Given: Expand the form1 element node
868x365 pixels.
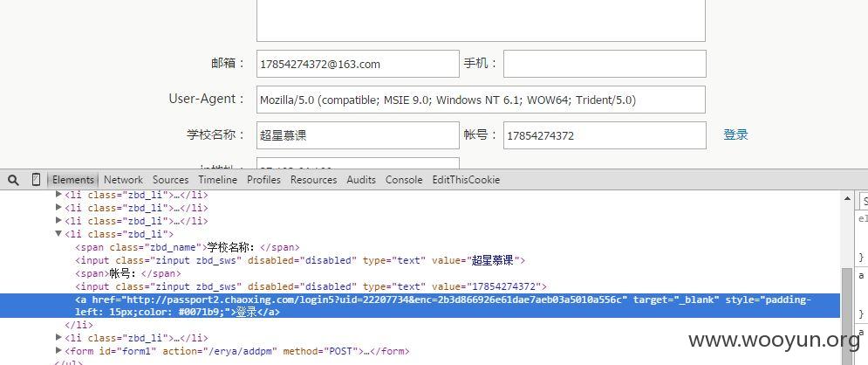Looking at the screenshot, I should coord(59,351).
